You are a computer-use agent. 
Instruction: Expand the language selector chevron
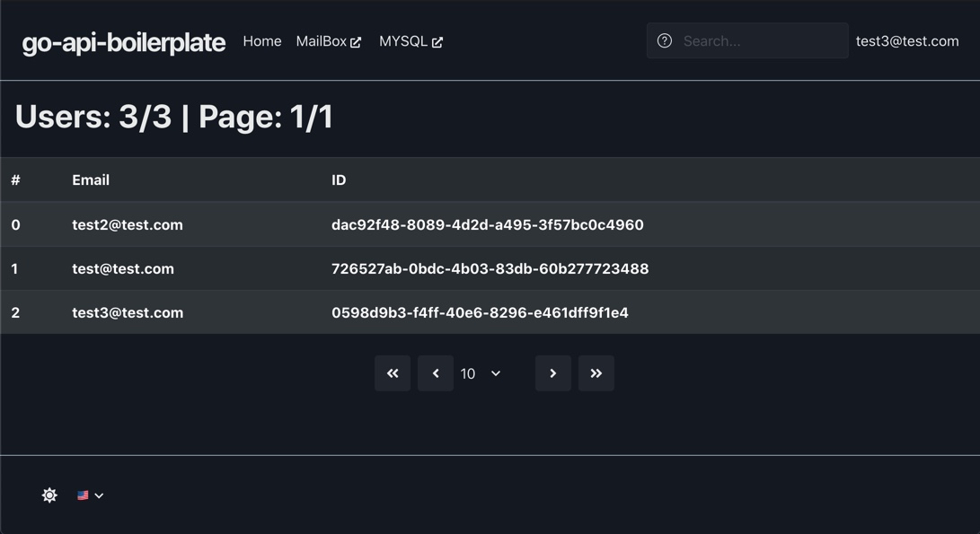(x=99, y=496)
